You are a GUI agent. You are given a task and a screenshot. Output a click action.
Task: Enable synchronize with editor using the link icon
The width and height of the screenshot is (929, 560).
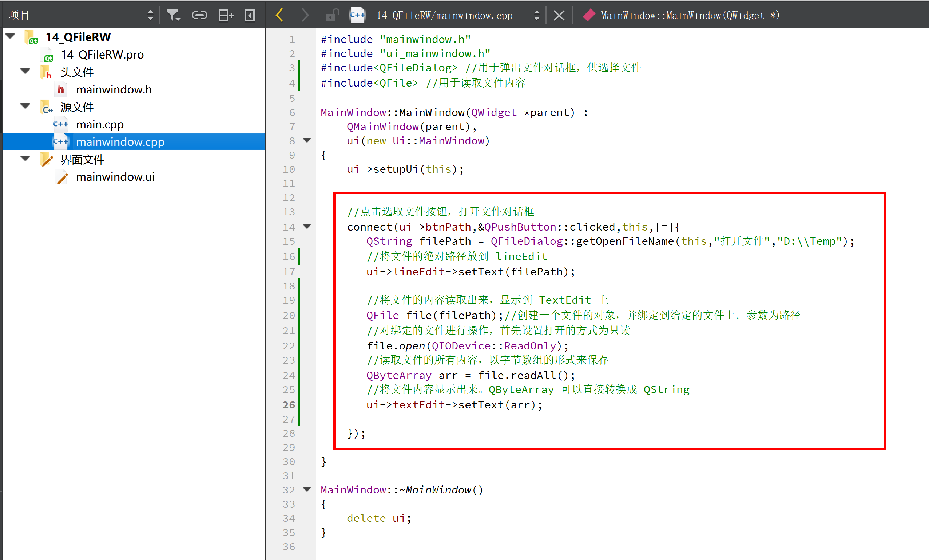pyautogui.click(x=199, y=15)
